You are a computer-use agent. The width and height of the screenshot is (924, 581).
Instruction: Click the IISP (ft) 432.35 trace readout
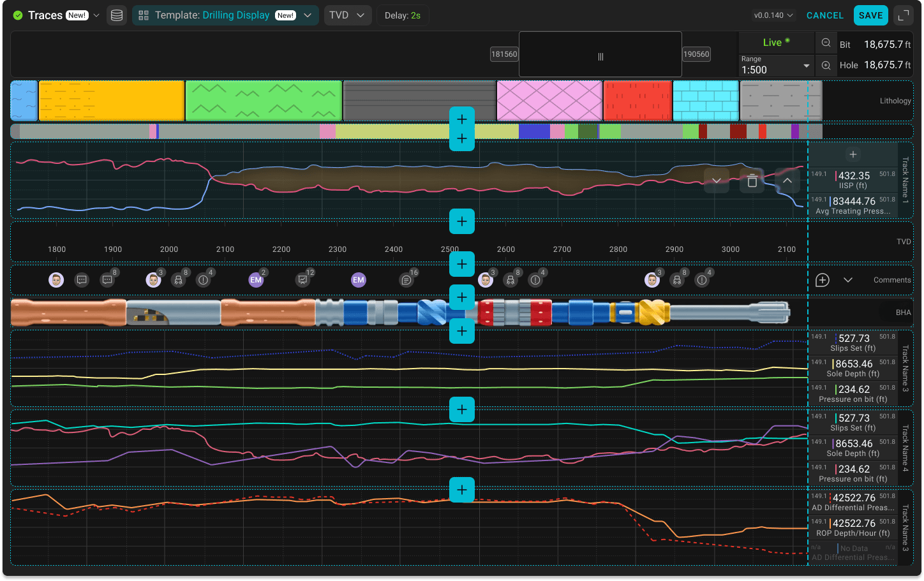(853, 180)
